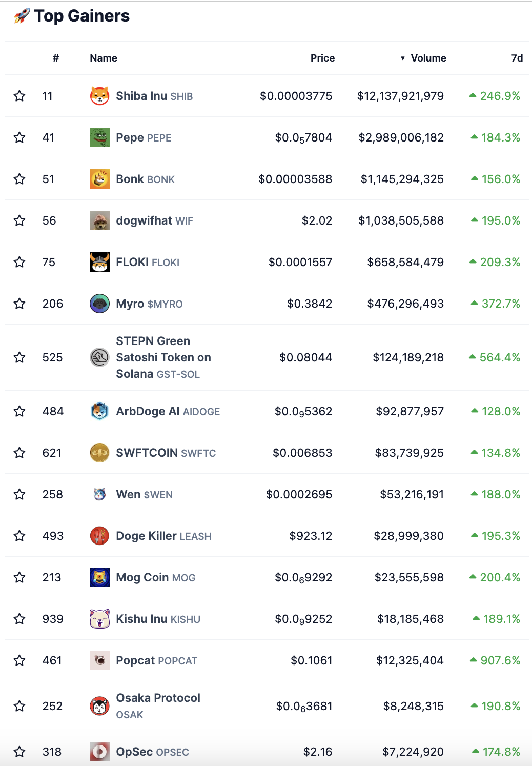Sort by rank number column header
532x766 pixels.
coord(56,58)
